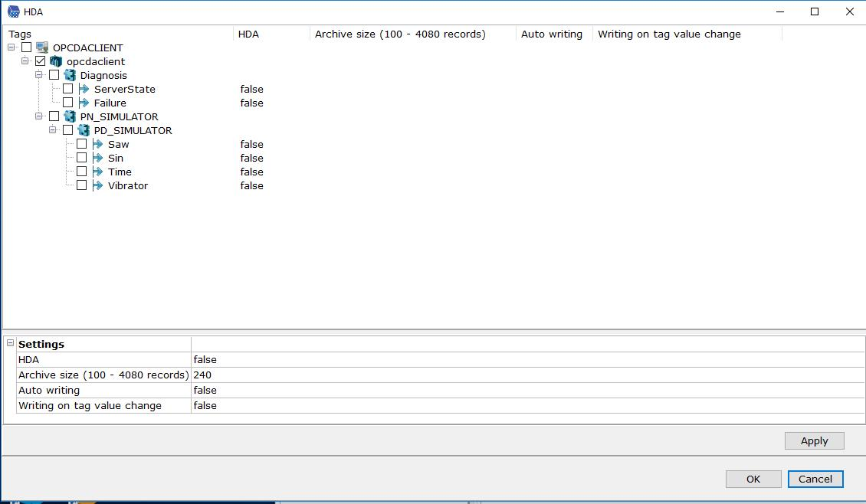This screenshot has width=866, height=504.
Task: Select the ServerState tree row label
Action: 125,89
